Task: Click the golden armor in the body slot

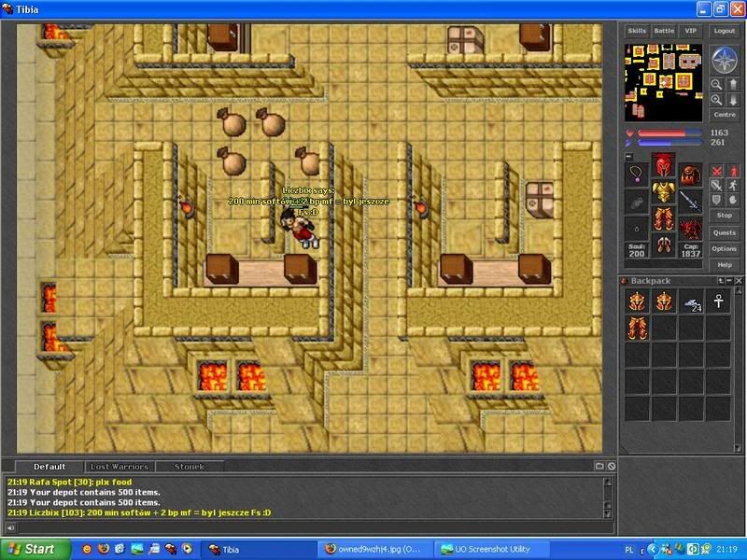Action: tap(663, 192)
